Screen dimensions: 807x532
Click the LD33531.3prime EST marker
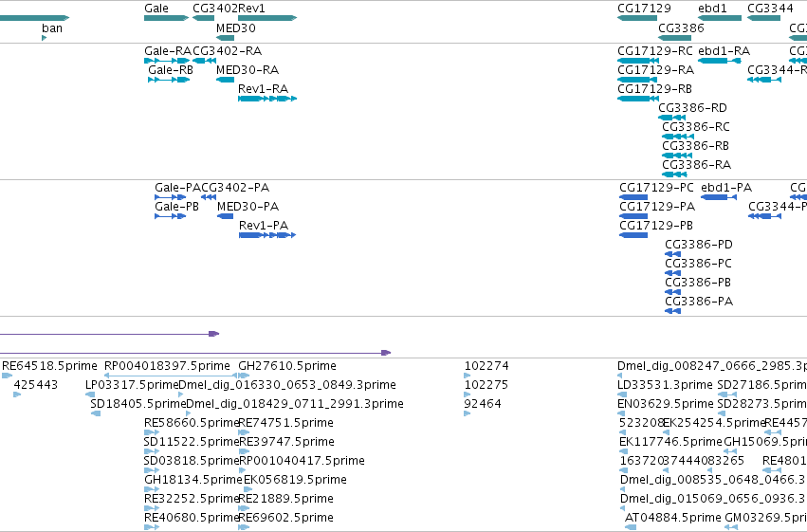tap(622, 394)
